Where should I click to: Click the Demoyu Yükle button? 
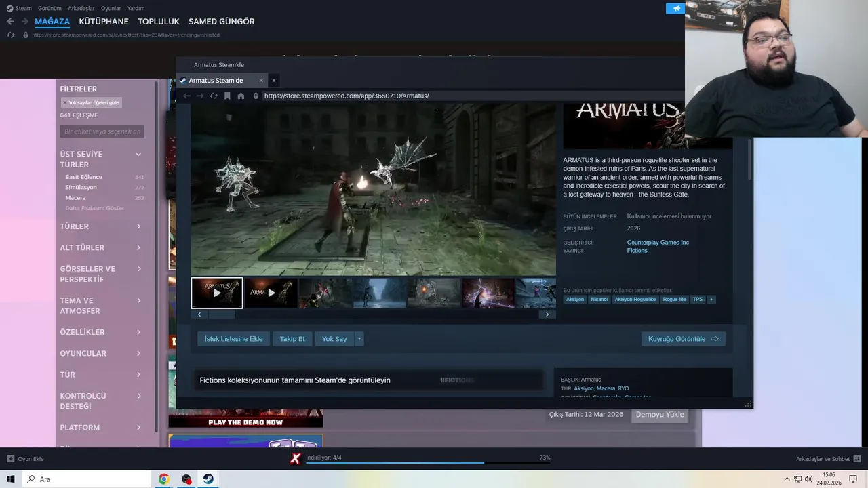tap(660, 414)
